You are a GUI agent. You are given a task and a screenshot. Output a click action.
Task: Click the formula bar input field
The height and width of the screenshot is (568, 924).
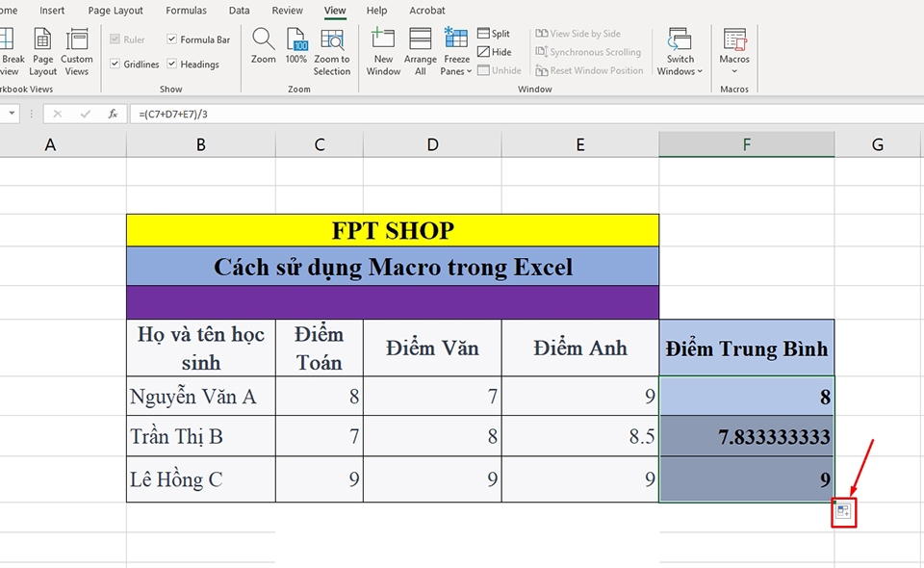[x=525, y=114]
